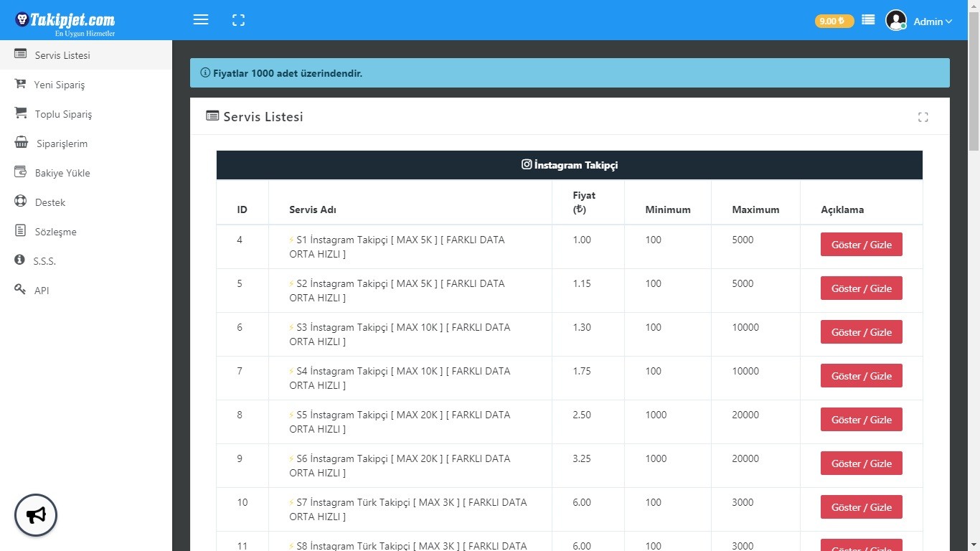Show or hide description for service ID 9

pos(861,463)
